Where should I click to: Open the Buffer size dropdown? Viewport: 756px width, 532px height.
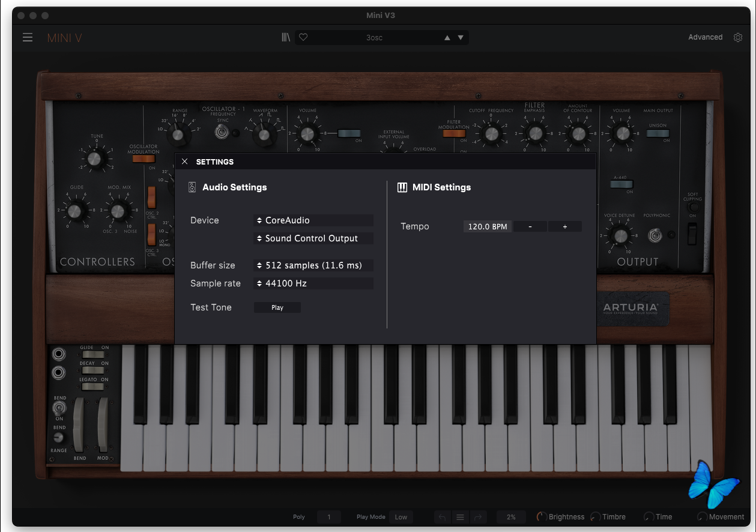(313, 265)
